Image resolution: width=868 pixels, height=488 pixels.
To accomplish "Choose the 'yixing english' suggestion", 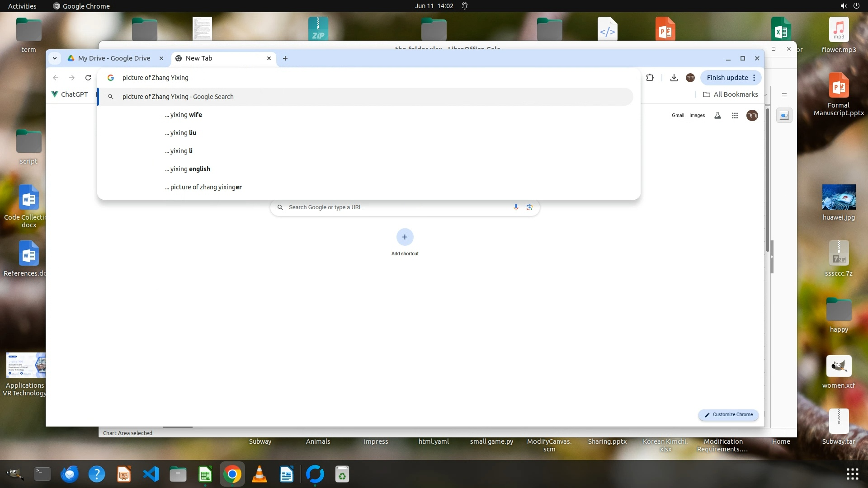I will click(188, 169).
